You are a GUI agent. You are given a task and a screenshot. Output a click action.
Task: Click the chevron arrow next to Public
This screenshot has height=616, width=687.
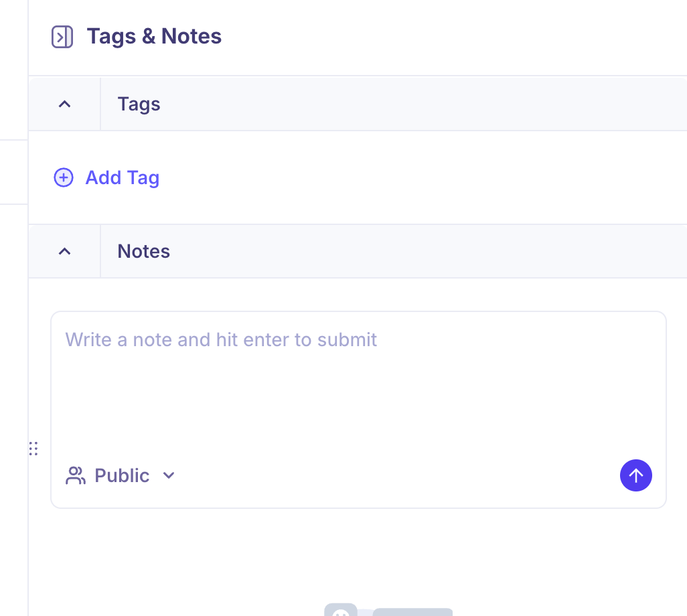coord(169,475)
